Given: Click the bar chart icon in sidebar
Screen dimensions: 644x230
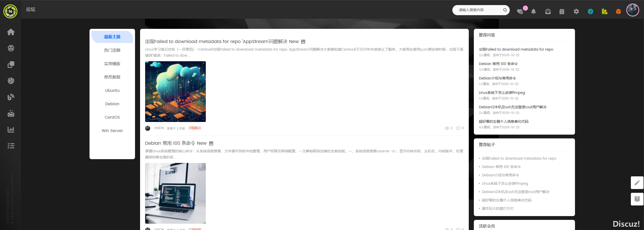Looking at the screenshot, I should pyautogui.click(x=11, y=130).
